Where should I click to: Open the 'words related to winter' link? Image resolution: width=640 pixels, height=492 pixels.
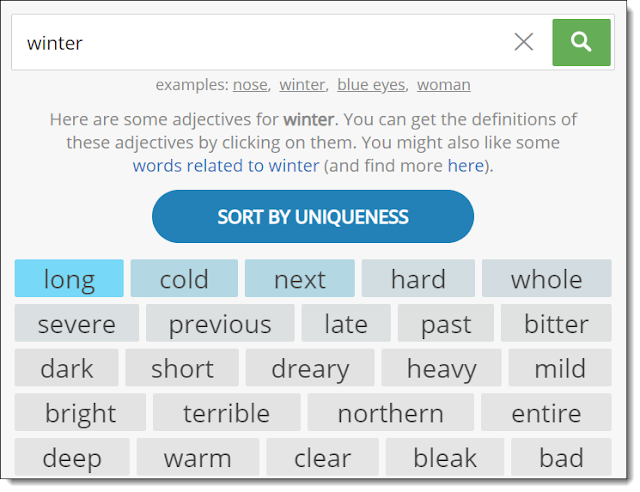(226, 165)
